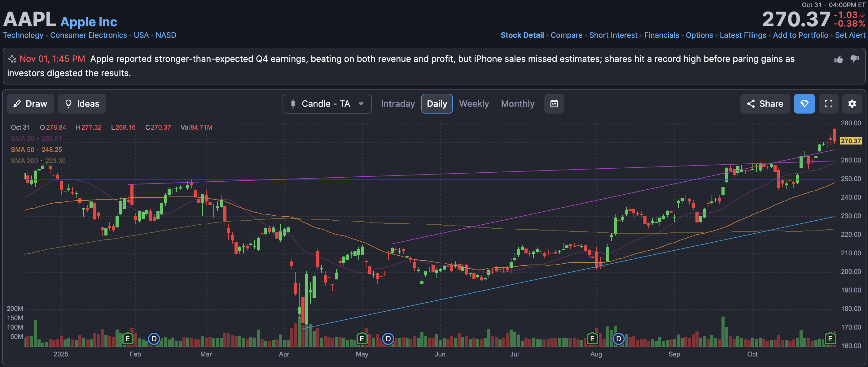Enter fullscreen chart mode
868x367 pixels.
(829, 104)
